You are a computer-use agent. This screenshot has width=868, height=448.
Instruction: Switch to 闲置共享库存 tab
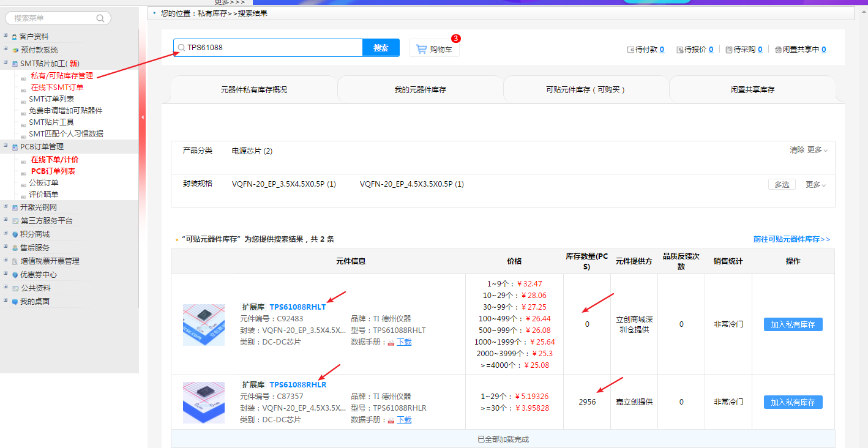pyautogui.click(x=752, y=89)
